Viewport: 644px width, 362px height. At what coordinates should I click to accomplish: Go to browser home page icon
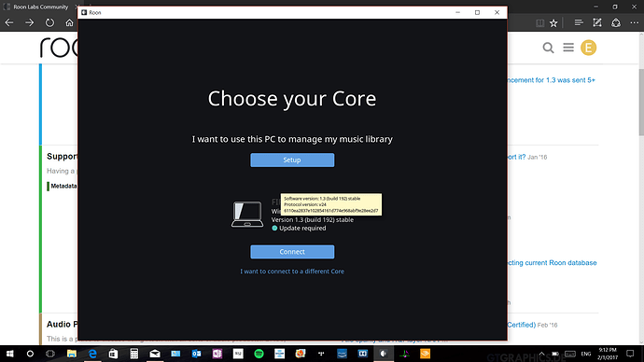click(69, 22)
